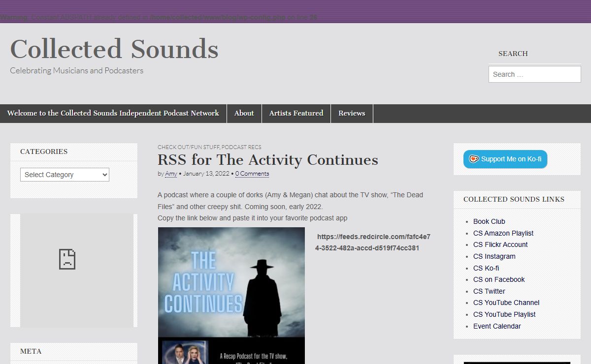Open Event Calendar link
The height and width of the screenshot is (364, 591).
click(x=497, y=326)
